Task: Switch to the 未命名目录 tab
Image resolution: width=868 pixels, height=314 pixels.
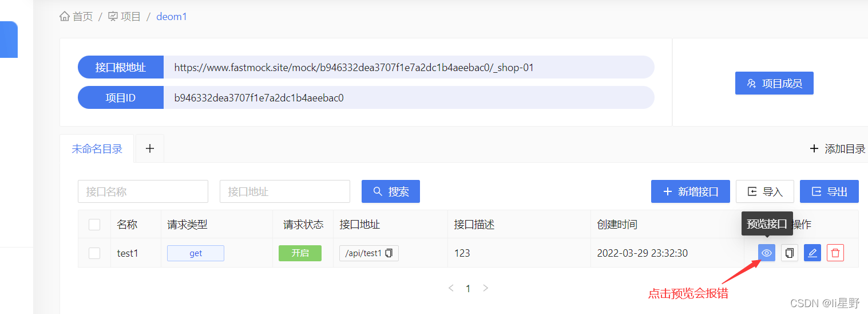Action: pyautogui.click(x=97, y=149)
